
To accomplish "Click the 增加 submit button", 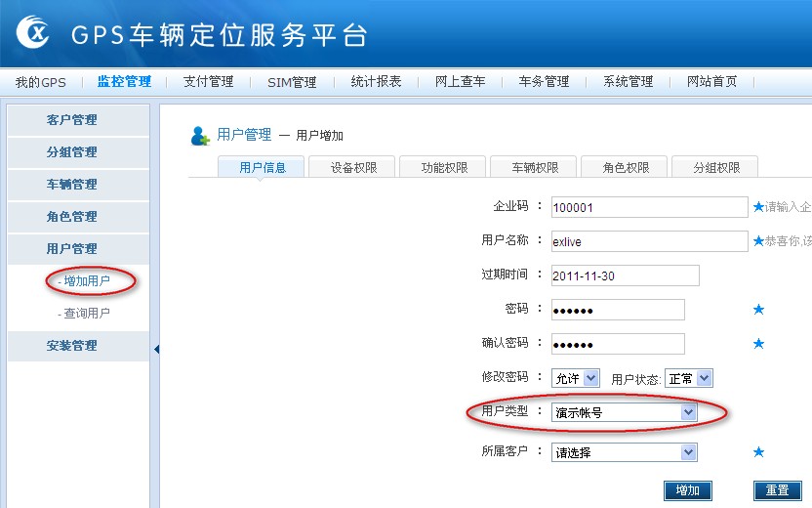I will point(687,490).
